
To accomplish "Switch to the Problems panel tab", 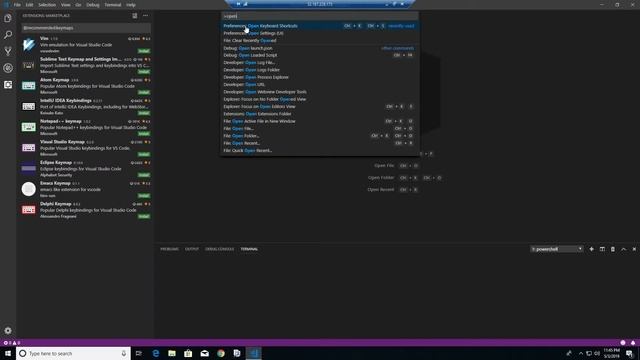I will (x=169, y=249).
